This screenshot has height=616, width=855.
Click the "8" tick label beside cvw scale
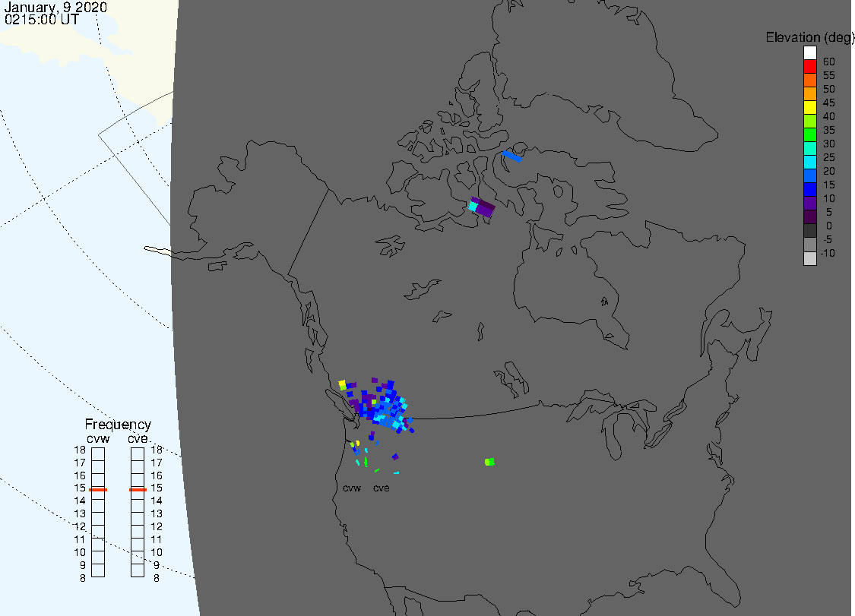click(x=83, y=578)
